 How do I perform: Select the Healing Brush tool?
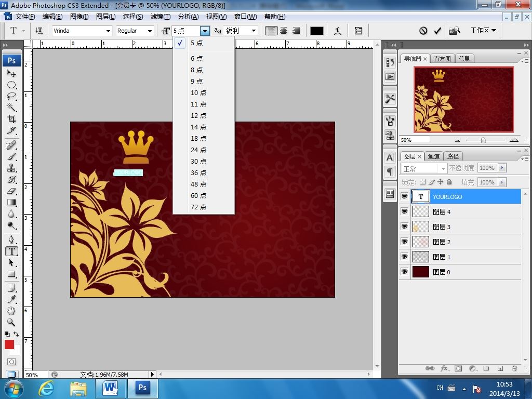[11, 145]
